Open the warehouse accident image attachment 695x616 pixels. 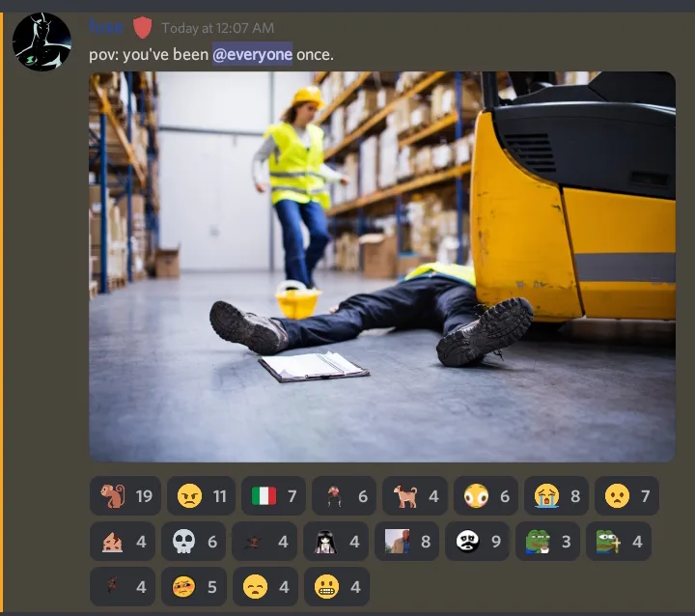pos(382,266)
